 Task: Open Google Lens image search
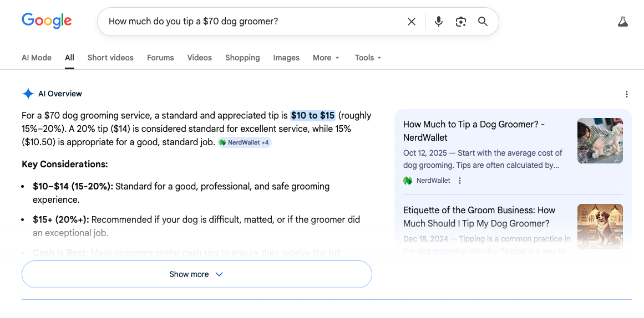click(x=460, y=22)
